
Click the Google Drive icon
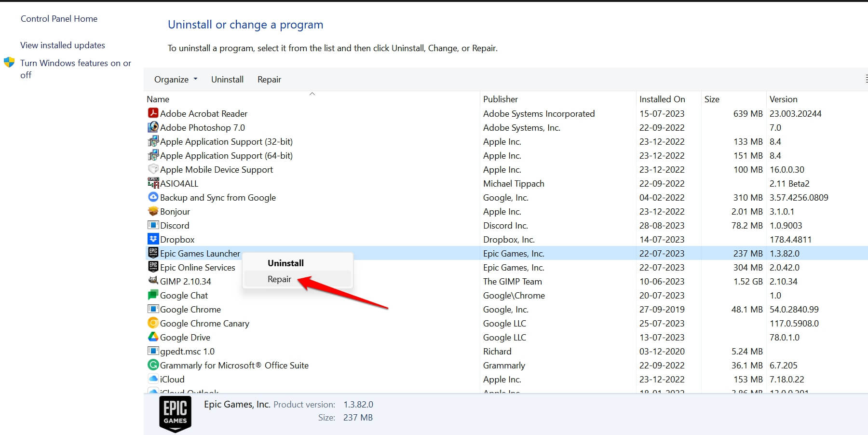152,337
